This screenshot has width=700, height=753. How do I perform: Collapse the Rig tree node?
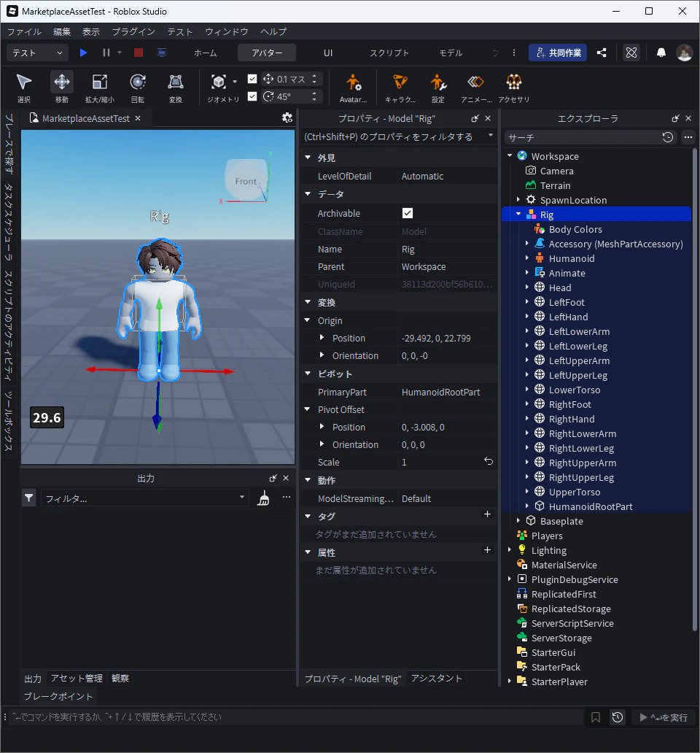(x=518, y=215)
